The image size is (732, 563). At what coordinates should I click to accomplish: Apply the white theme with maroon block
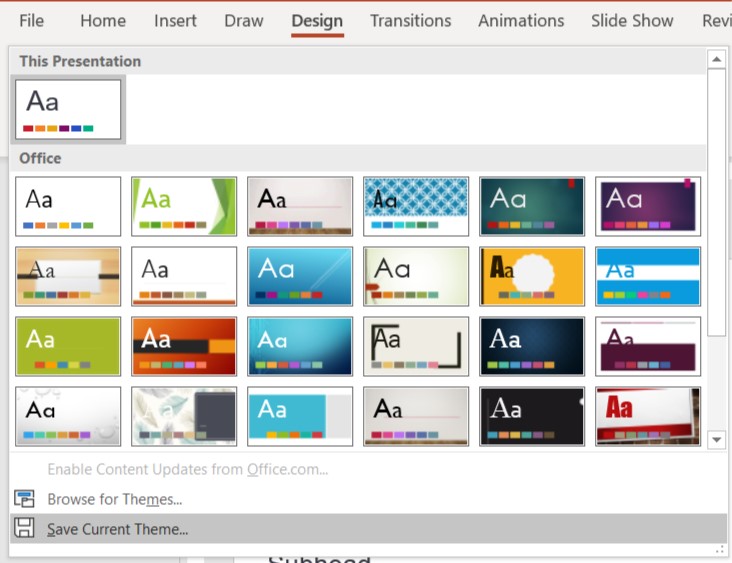tap(648, 346)
